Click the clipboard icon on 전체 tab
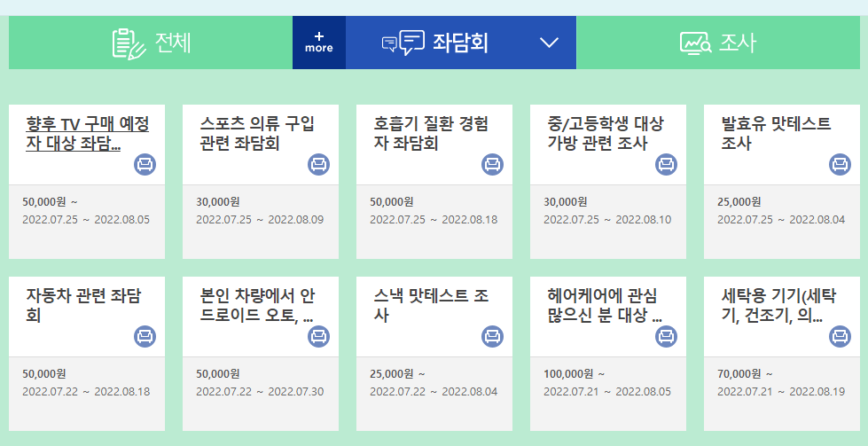Screen dimensions: 868x446 [129, 43]
